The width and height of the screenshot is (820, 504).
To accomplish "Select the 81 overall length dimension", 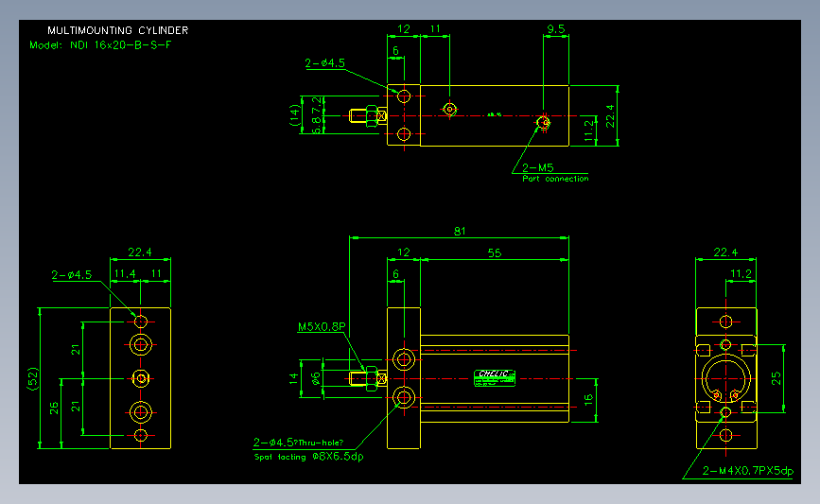I will tap(460, 231).
